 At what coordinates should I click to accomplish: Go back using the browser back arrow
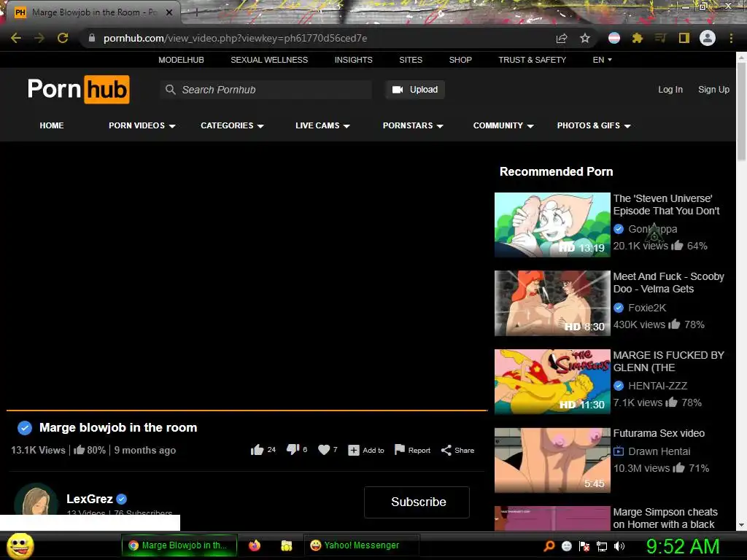[16, 38]
